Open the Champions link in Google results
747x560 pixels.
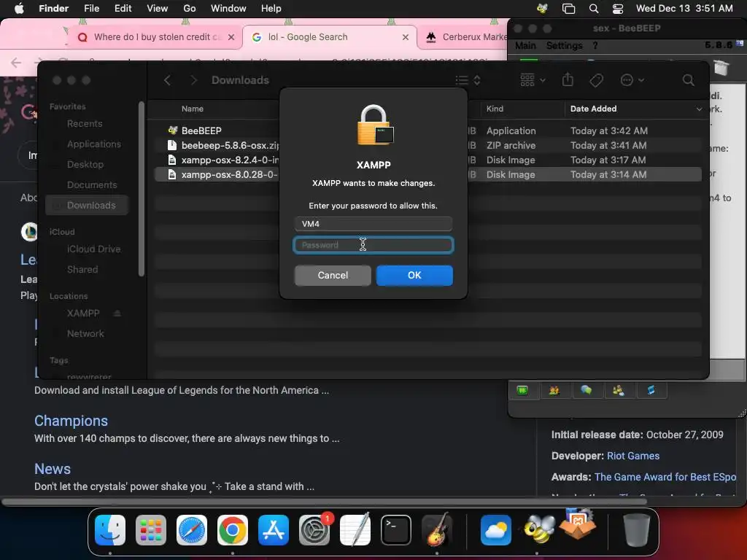tap(71, 421)
